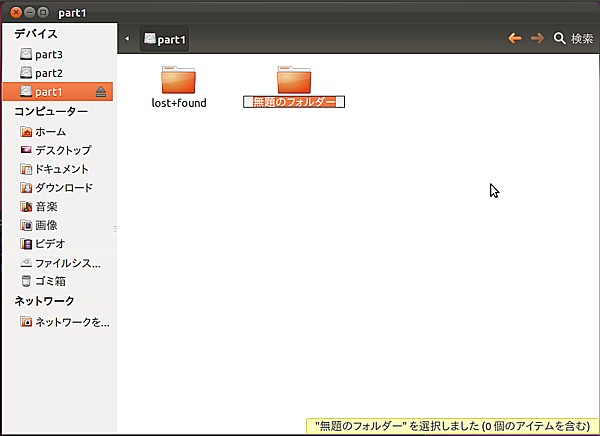This screenshot has height=436, width=600.
Task: Open the part2 device in sidebar
Action: coord(58,73)
